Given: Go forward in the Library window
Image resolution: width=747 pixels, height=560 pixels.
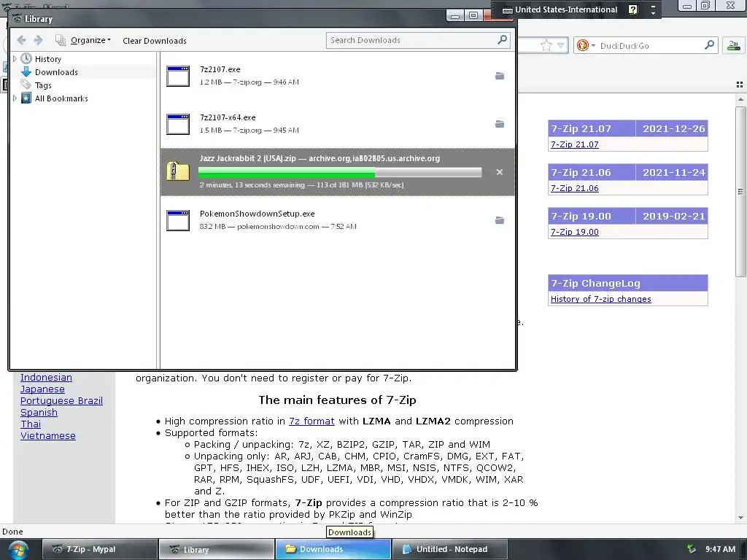Looking at the screenshot, I should point(39,41).
